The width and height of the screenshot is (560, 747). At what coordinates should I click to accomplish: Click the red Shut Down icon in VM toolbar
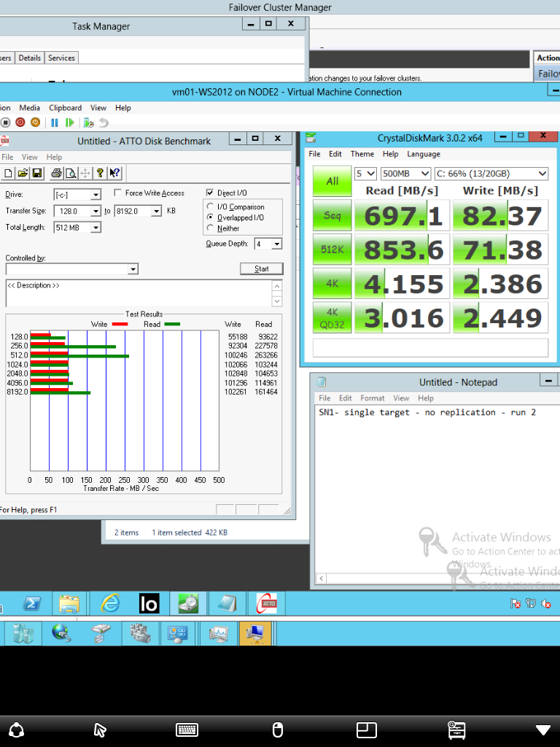pos(20,123)
